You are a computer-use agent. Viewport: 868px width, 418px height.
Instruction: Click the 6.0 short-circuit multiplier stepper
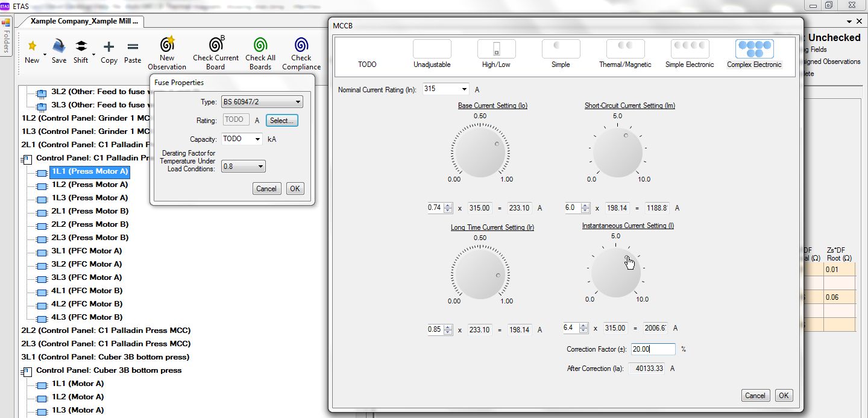click(x=585, y=207)
